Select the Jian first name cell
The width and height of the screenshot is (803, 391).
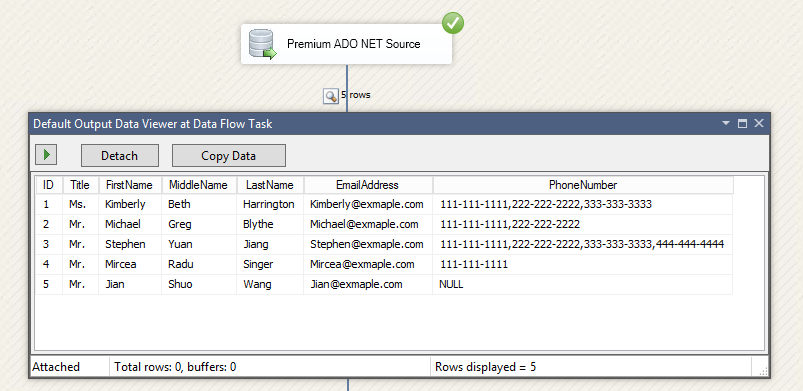[x=130, y=284]
